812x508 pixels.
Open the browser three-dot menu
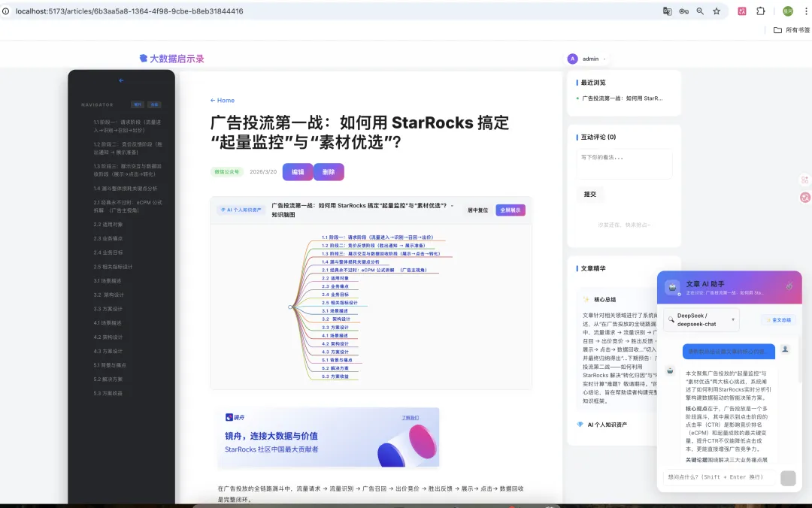tap(806, 11)
